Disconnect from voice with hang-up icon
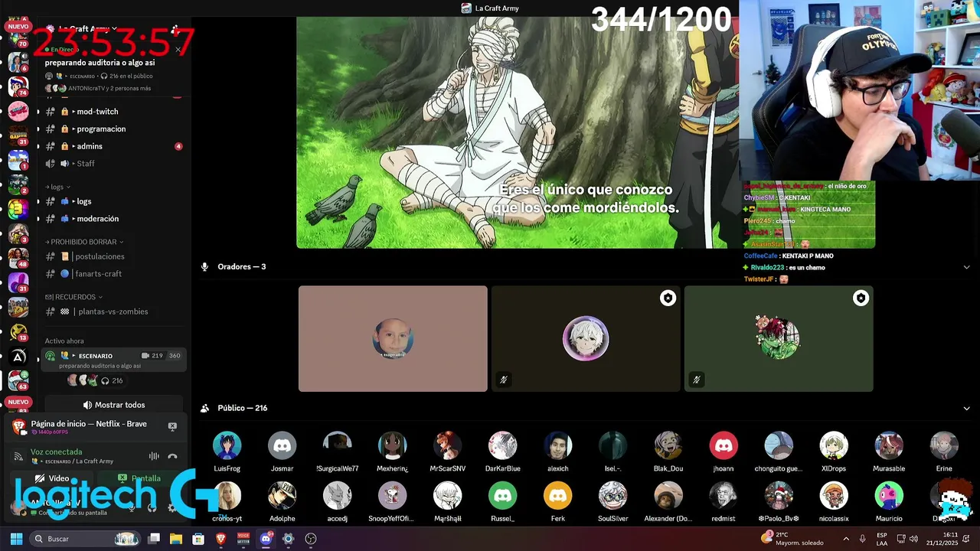Viewport: 980px width, 551px height. coord(173,456)
